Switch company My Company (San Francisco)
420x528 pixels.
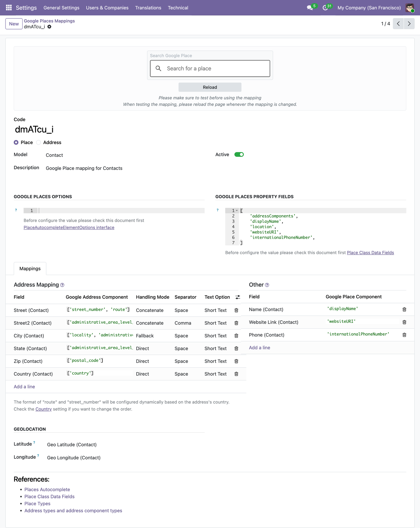369,8
